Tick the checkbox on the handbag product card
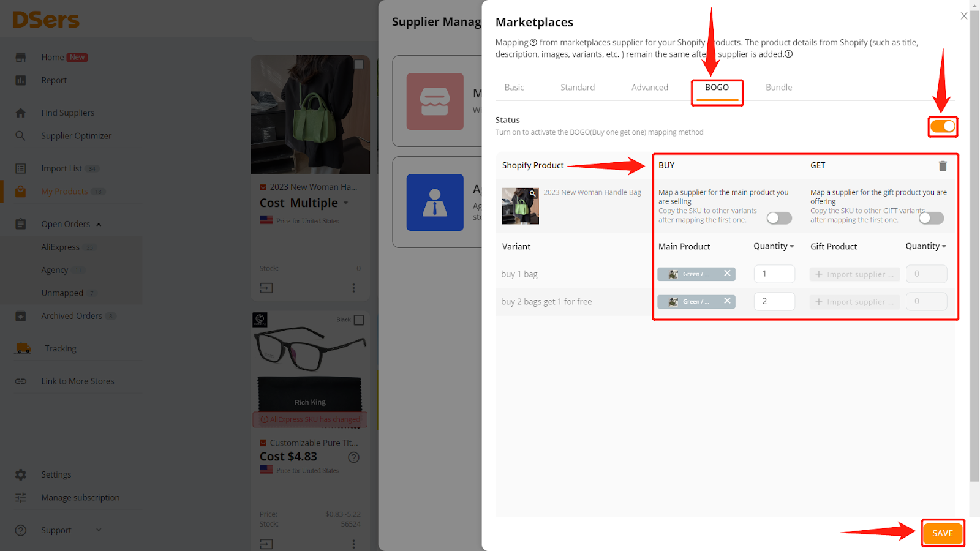 [359, 64]
